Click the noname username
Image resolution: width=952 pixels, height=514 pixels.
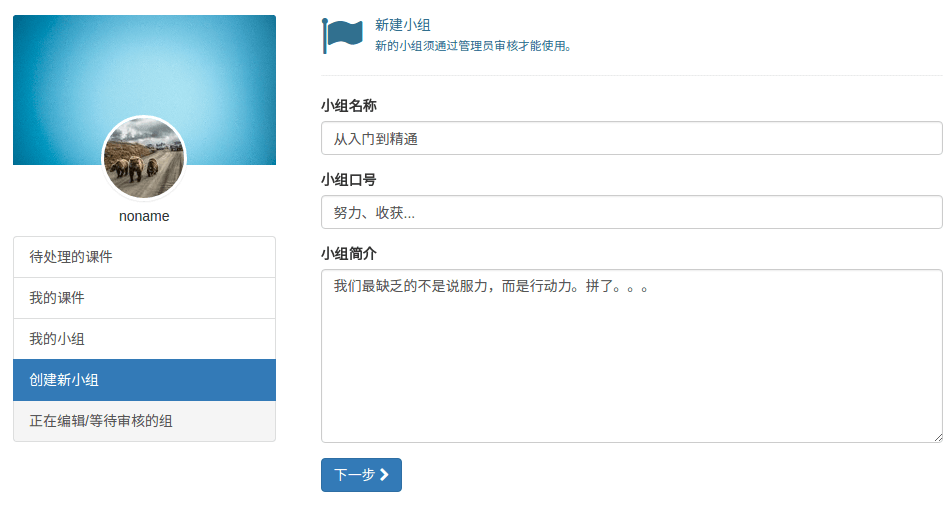(144, 216)
